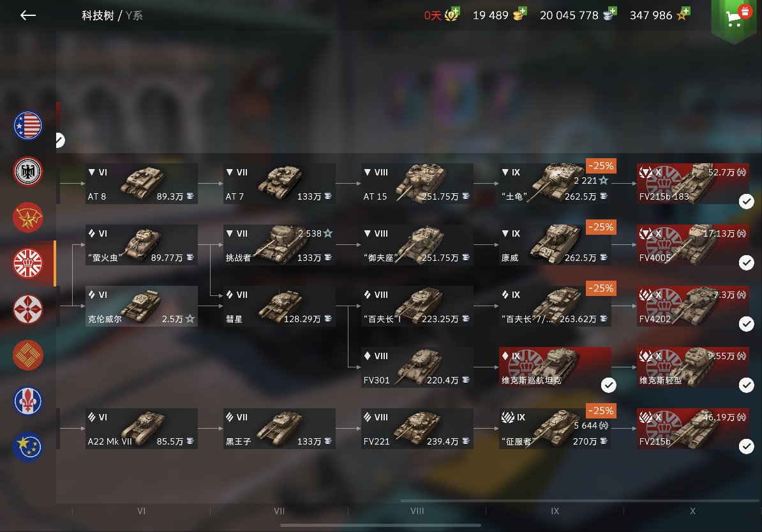
Task: Toggle the checkmark on FV215b 183
Action: click(747, 201)
